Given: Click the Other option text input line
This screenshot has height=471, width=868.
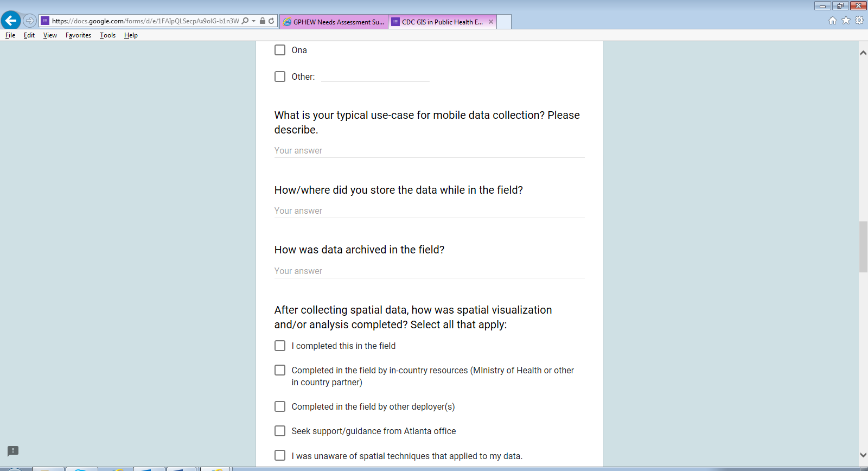Looking at the screenshot, I should 375,77.
